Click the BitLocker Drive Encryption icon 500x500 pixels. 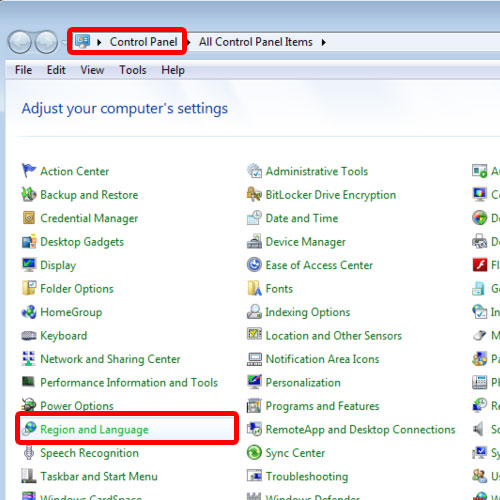tap(254, 194)
